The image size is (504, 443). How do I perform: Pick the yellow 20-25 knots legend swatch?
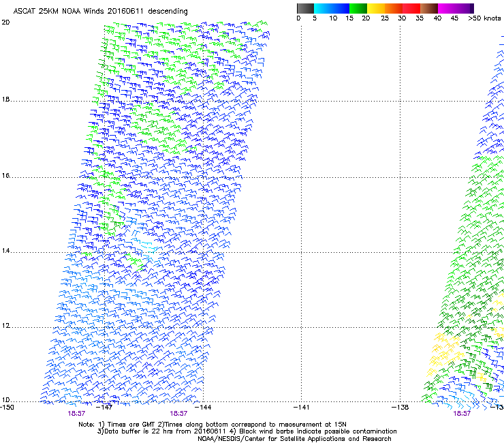tap(376, 8)
